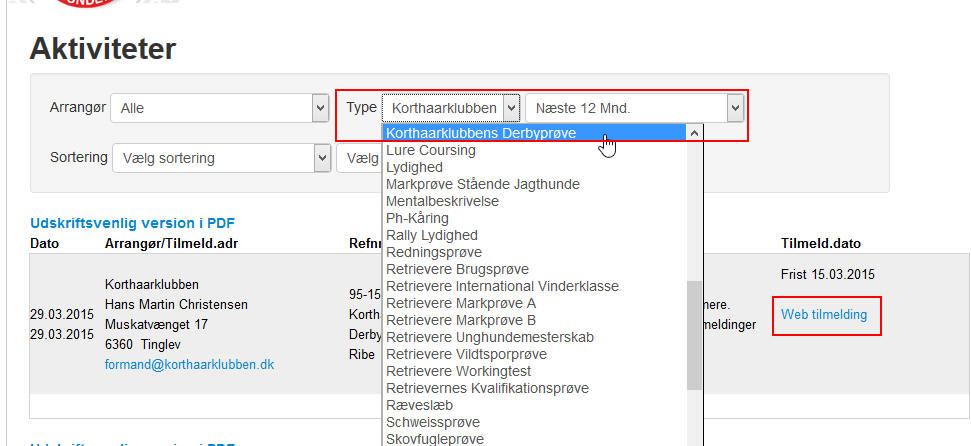Click the Frist 15.03.2015 deadline text

click(x=828, y=274)
